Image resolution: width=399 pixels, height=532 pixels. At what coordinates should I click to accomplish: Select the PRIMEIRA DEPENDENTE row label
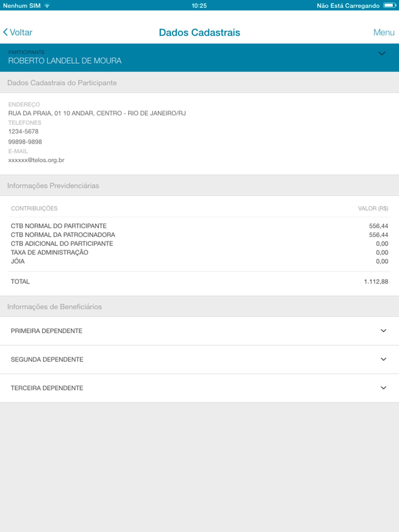pyautogui.click(x=46, y=331)
